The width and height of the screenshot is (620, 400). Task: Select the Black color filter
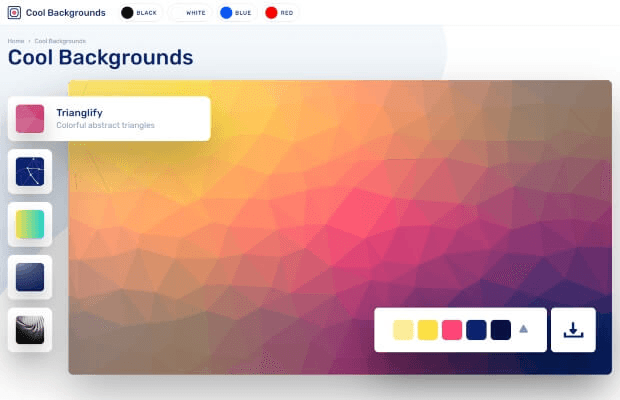(x=139, y=13)
